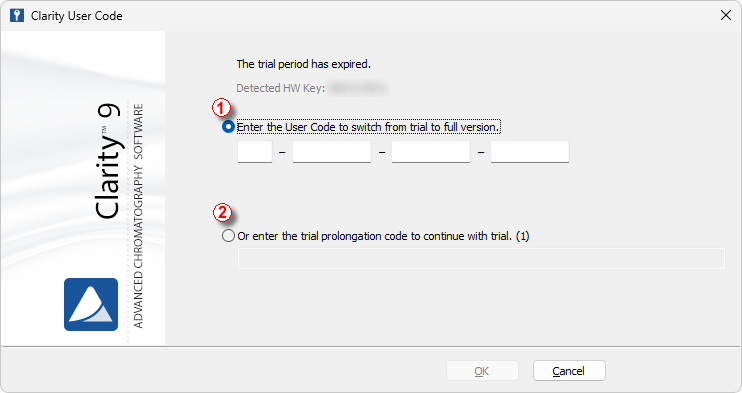The height and width of the screenshot is (393, 742).
Task: Click the red callout number 2 marker
Action: tap(222, 212)
